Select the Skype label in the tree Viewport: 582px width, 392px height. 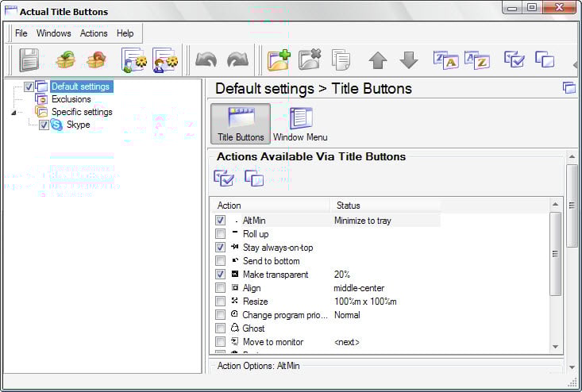pos(79,125)
